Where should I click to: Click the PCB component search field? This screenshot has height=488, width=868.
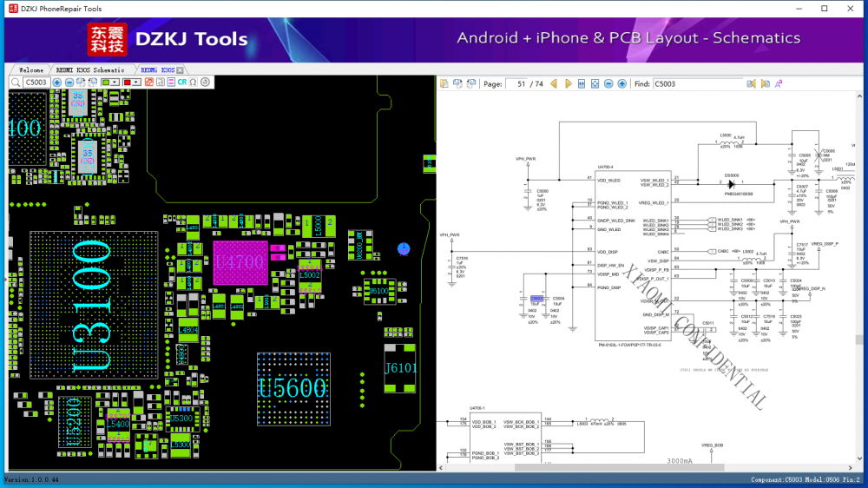[36, 82]
